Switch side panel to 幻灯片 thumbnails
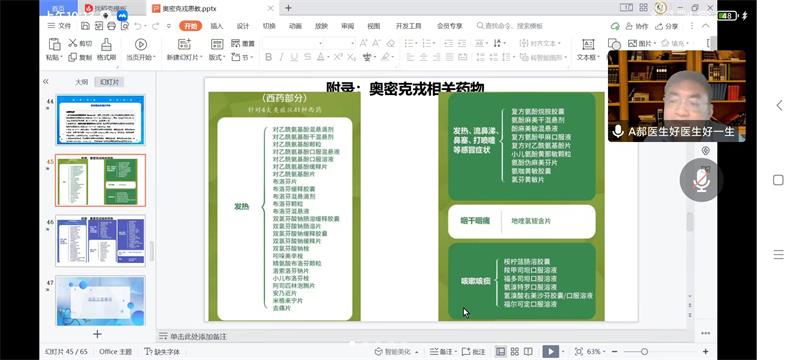 point(109,82)
